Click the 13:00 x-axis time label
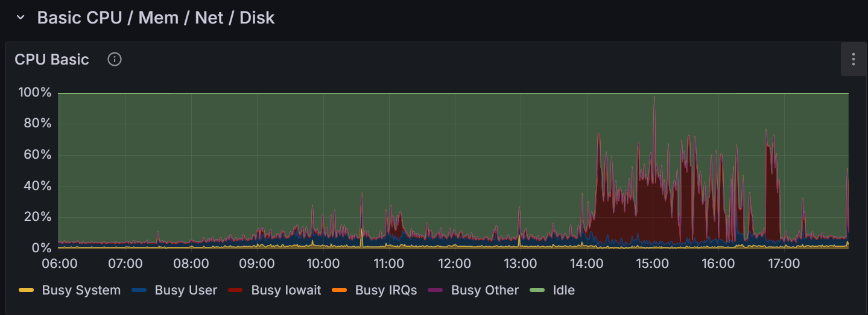Screen dimensions: 868x315 [x=521, y=264]
